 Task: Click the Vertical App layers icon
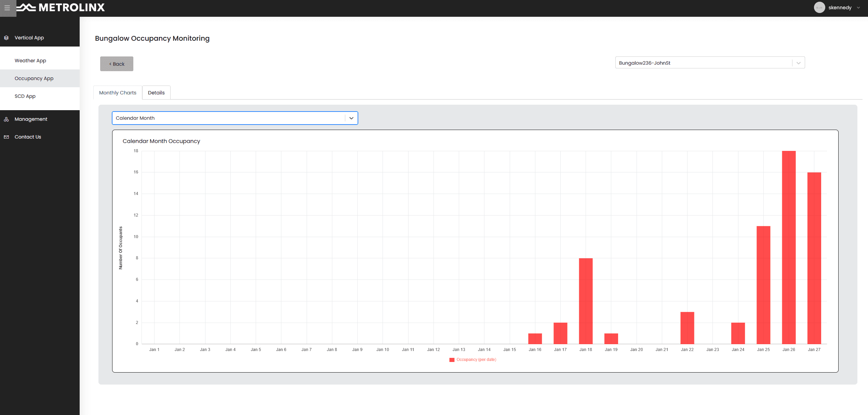[6, 38]
